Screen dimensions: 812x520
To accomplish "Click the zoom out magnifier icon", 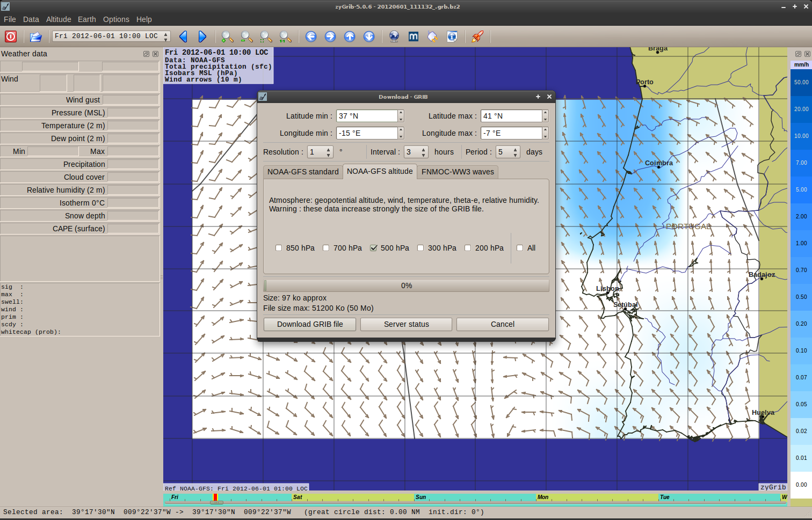I will click(x=247, y=36).
